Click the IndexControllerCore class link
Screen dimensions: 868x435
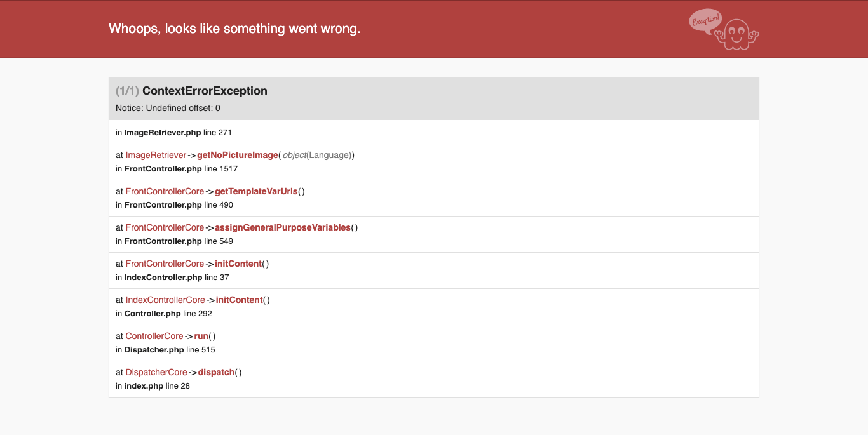click(x=165, y=300)
